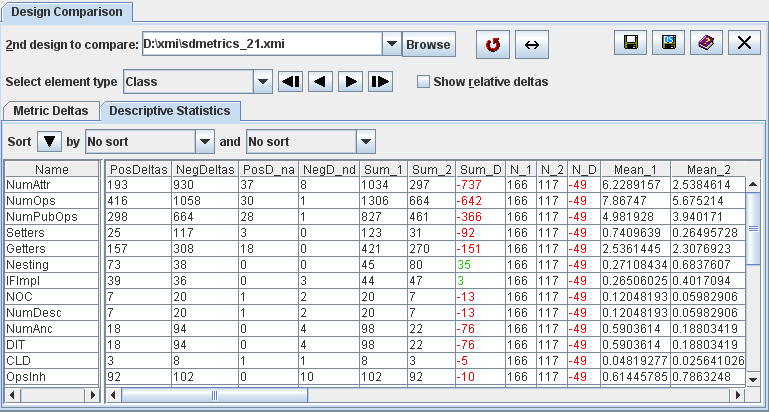The width and height of the screenshot is (769, 412).
Task: Click the vertical scrollbar down arrow
Action: 753,378
